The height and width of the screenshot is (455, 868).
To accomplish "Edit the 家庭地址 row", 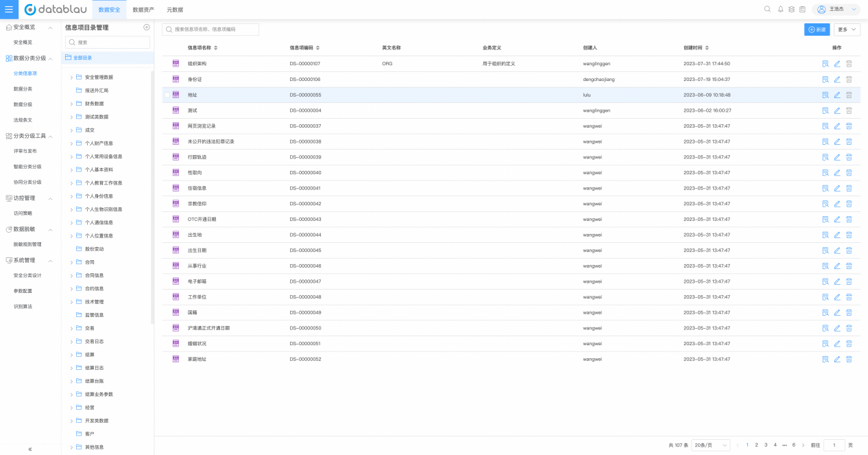I will tap(837, 360).
